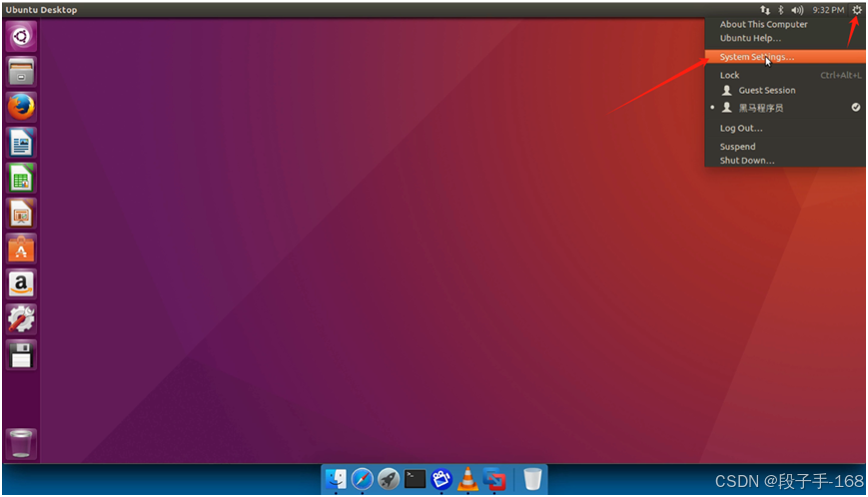Open the Files manager in the launcher
The width and height of the screenshot is (868, 497).
click(x=21, y=72)
